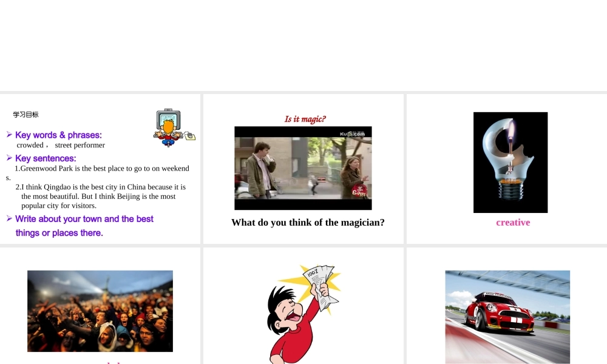Select the broken lightbulb candle image

(510, 163)
